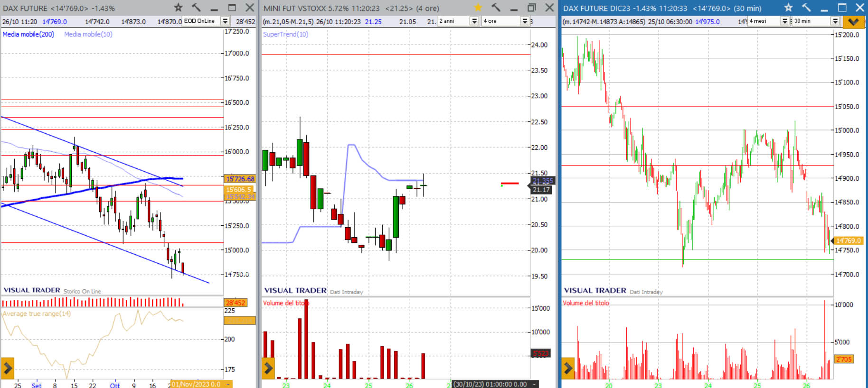This screenshot has height=388, width=868.
Task: Click the 21.17 price tag on VSTOXX axis
Action: (x=541, y=190)
